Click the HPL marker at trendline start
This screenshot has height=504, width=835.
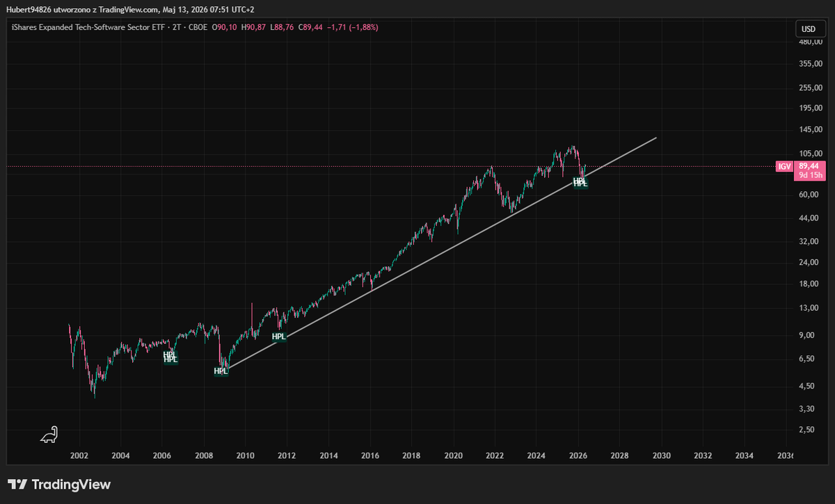(221, 371)
